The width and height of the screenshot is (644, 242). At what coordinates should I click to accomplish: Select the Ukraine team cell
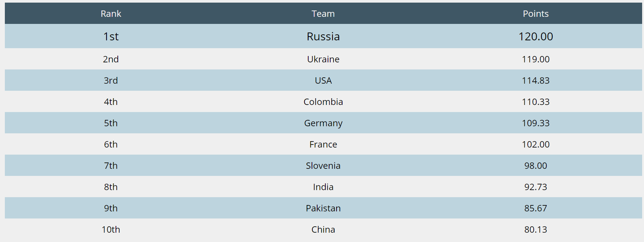click(323, 59)
